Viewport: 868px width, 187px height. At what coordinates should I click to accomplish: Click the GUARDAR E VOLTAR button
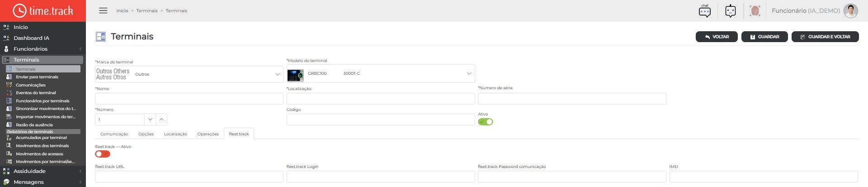[825, 37]
